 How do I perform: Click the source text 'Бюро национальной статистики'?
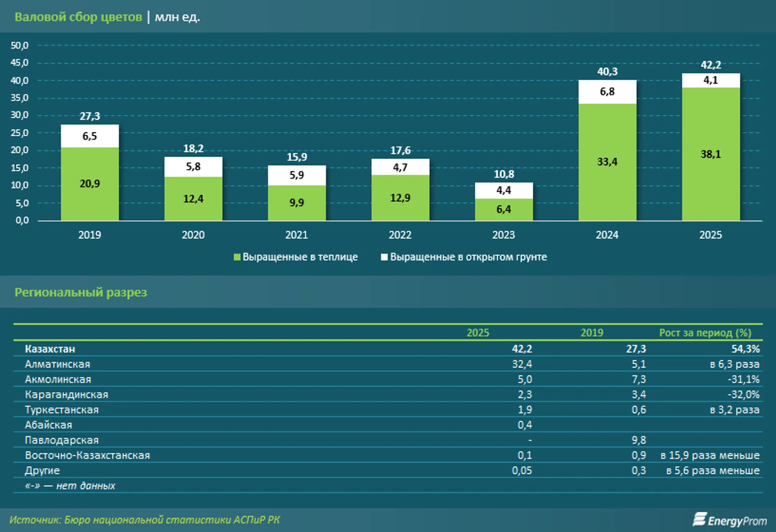(148, 520)
